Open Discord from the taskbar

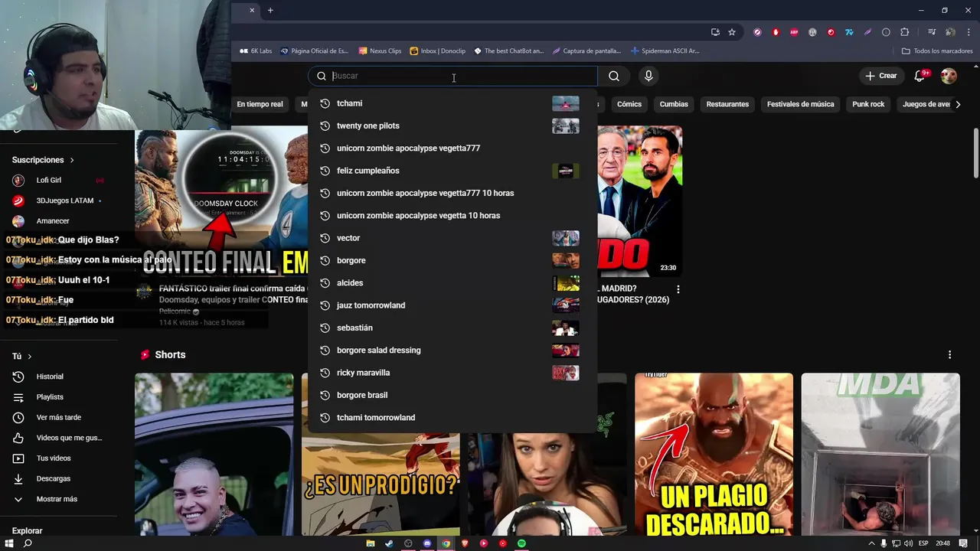[x=427, y=543]
